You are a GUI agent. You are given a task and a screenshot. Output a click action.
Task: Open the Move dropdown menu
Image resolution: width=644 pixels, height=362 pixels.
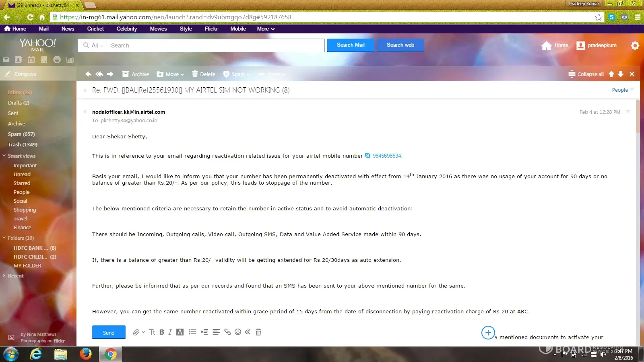pyautogui.click(x=170, y=74)
